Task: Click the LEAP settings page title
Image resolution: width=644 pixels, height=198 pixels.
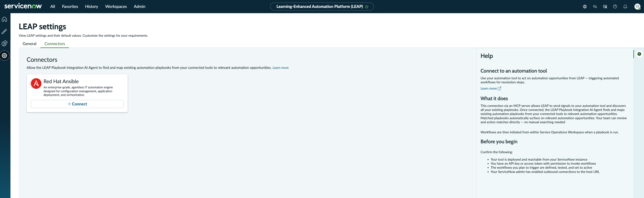Action: coord(42,26)
